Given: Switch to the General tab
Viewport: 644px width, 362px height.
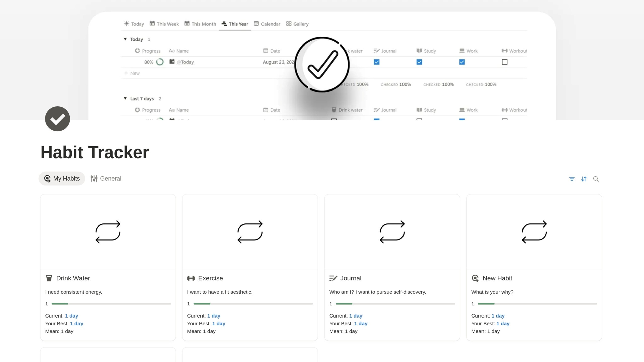Looking at the screenshot, I should pyautogui.click(x=106, y=178).
